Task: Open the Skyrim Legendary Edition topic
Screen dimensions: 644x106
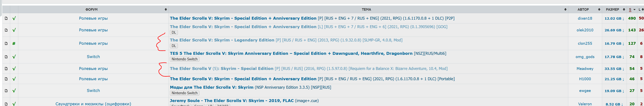Action: (222, 40)
